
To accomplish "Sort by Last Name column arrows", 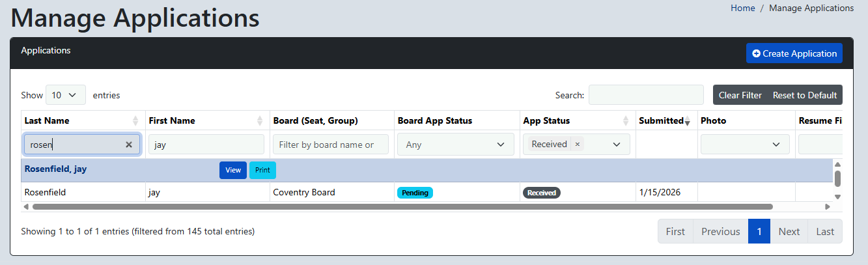I will [x=135, y=120].
